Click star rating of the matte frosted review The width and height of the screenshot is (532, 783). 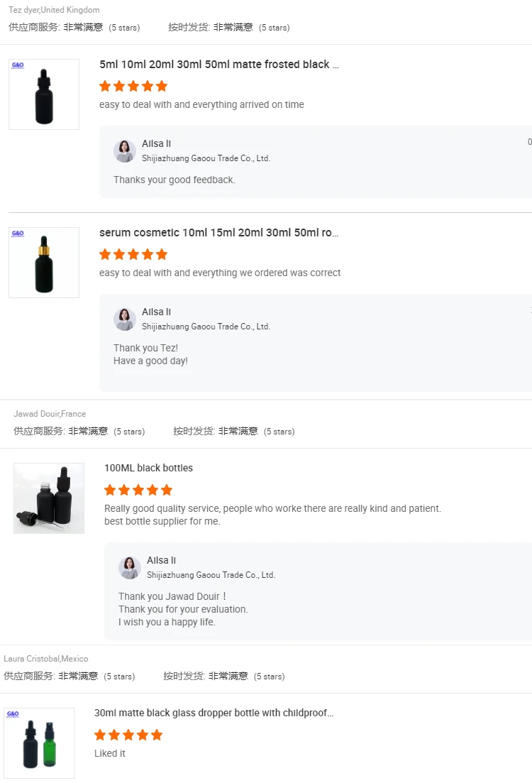(133, 87)
